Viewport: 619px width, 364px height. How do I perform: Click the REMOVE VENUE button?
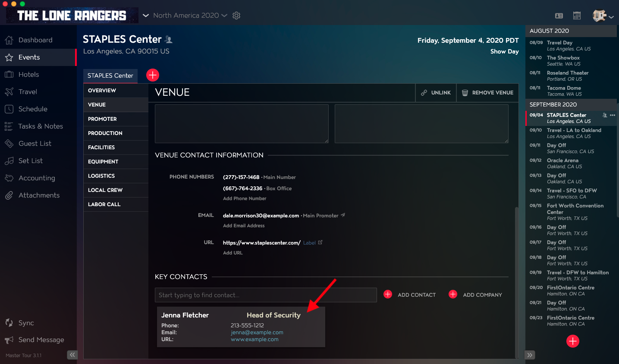[487, 93]
